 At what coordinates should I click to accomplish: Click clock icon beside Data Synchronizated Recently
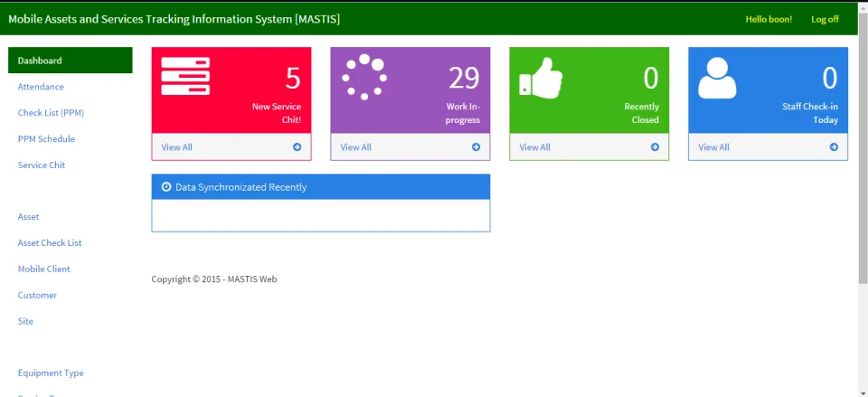coord(166,187)
